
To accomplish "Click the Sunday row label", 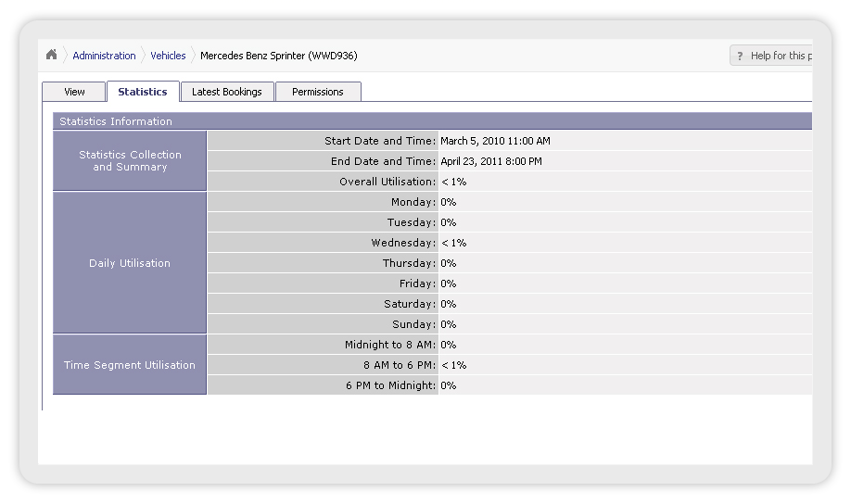I will click(414, 324).
